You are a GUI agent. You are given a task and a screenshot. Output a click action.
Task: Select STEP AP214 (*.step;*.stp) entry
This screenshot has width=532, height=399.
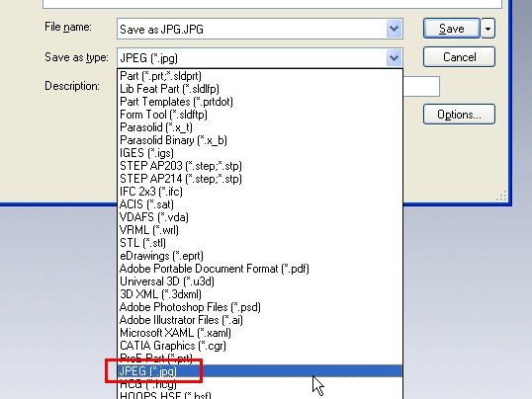pyautogui.click(x=260, y=179)
